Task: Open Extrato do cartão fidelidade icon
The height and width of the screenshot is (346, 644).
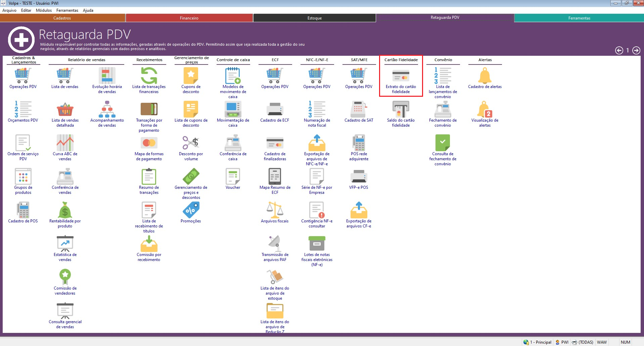Action: (x=401, y=76)
